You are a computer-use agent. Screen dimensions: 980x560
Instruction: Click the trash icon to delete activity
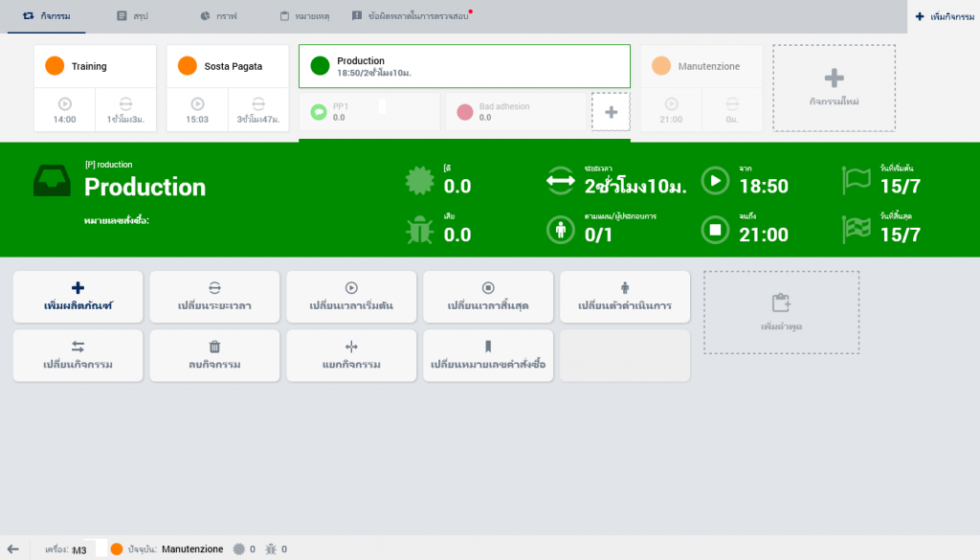coord(214,347)
